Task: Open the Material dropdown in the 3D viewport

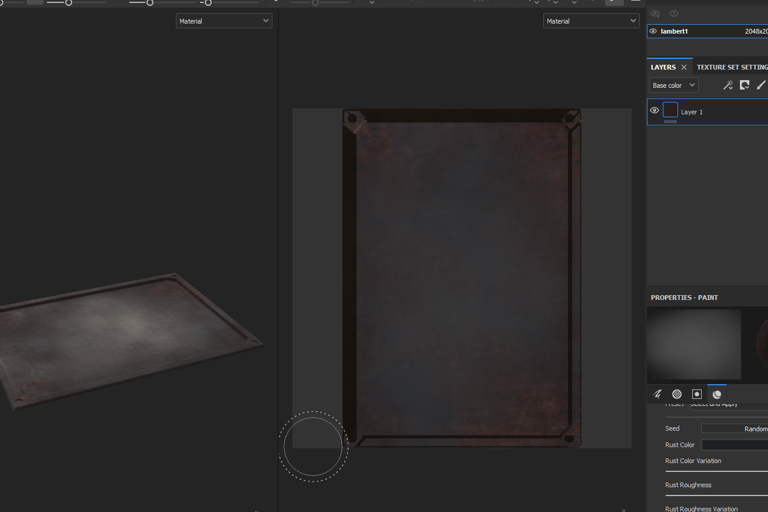Action: (x=224, y=21)
